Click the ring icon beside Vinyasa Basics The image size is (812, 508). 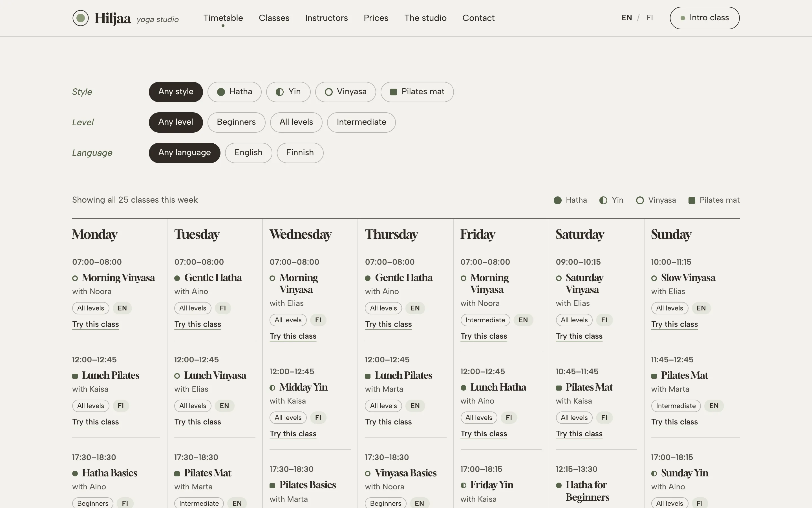click(x=368, y=473)
